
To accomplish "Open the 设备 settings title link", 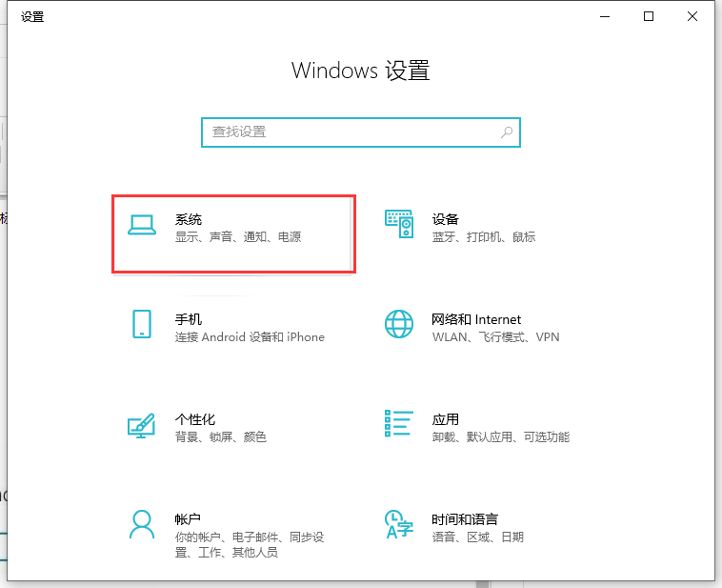I will pos(445,219).
